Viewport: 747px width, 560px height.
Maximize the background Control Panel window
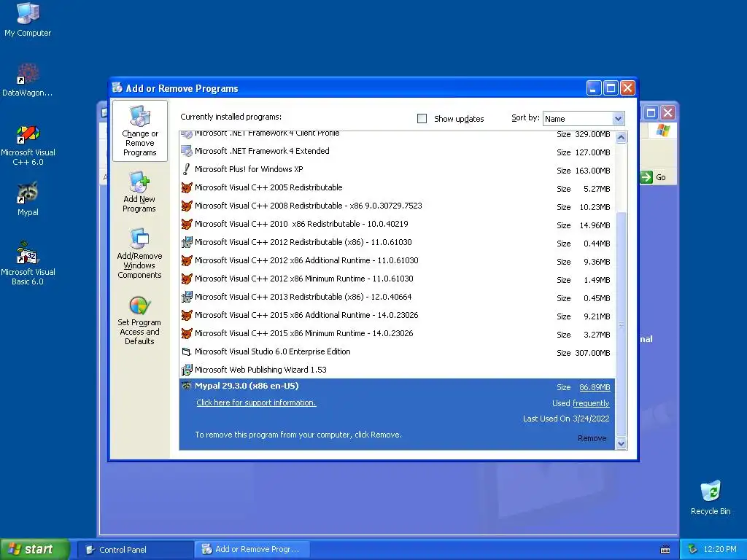651,113
